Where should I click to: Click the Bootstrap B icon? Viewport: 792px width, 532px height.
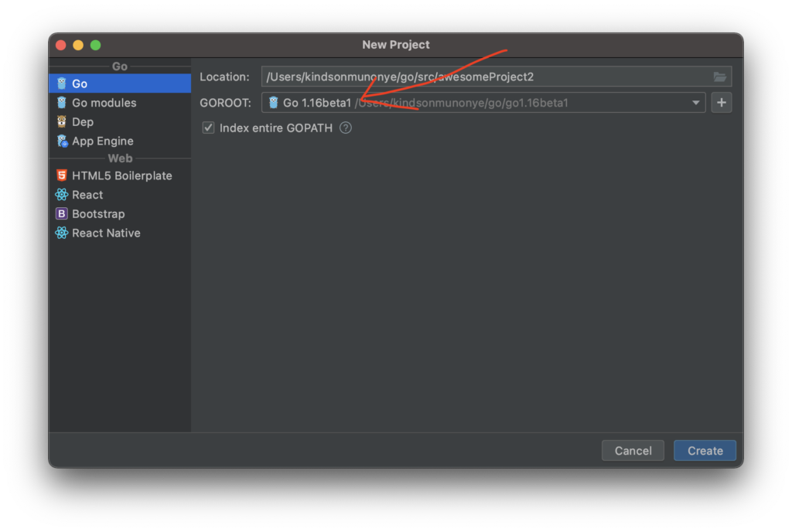(62, 214)
